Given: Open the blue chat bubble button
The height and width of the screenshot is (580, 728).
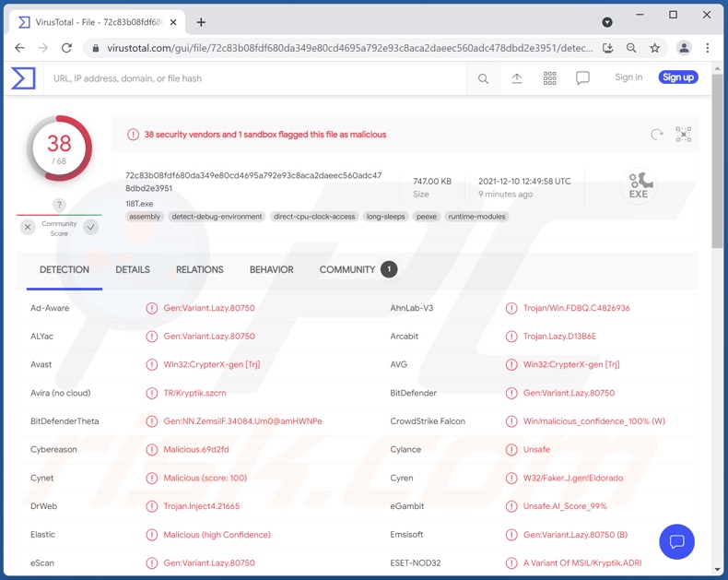Looking at the screenshot, I should [x=676, y=541].
